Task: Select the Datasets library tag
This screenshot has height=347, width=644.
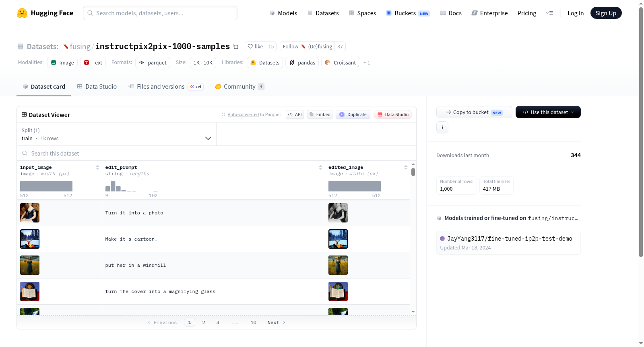Action: (265, 62)
